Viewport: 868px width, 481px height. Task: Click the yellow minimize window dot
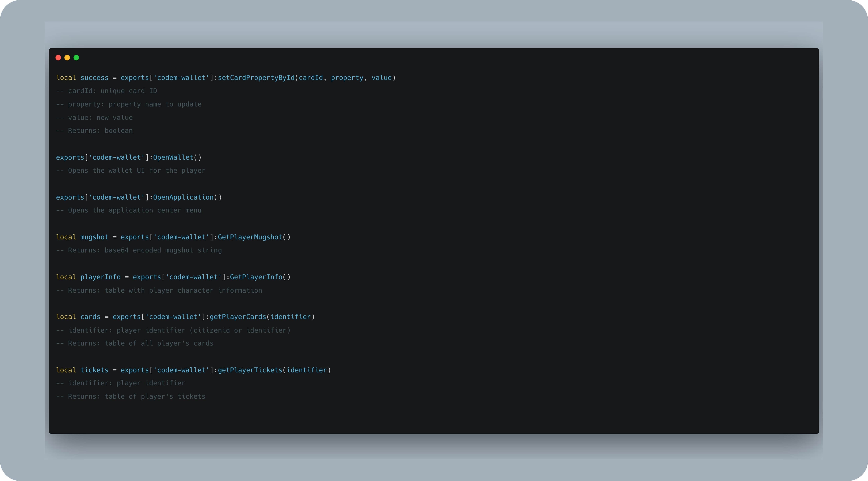67,58
